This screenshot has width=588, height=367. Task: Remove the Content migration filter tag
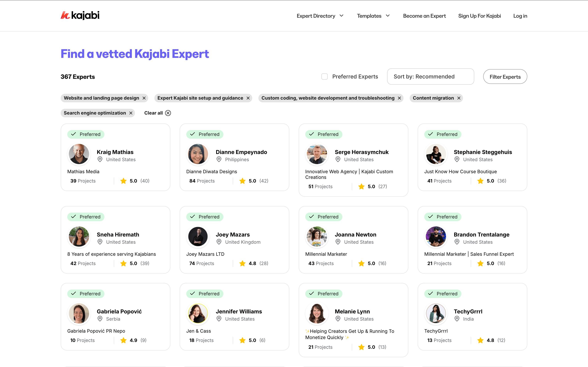click(x=459, y=98)
